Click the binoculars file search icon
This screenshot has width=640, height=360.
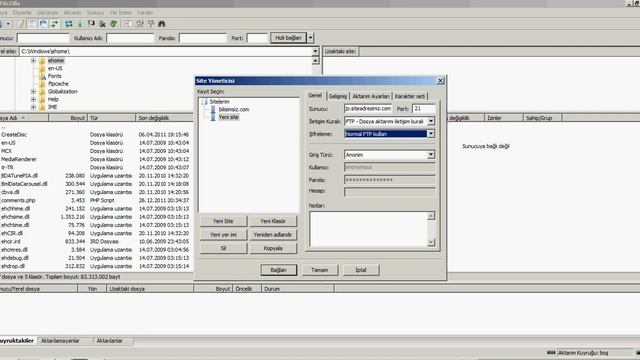coord(162,24)
